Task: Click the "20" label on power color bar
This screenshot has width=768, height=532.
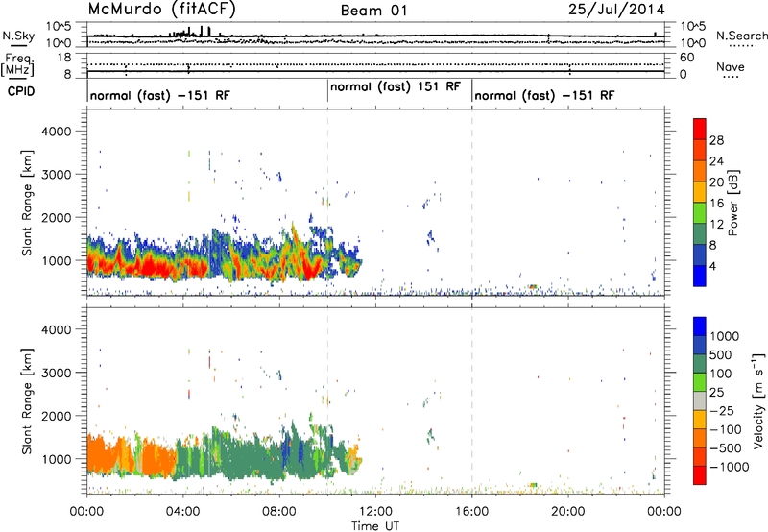Action: 716,182
